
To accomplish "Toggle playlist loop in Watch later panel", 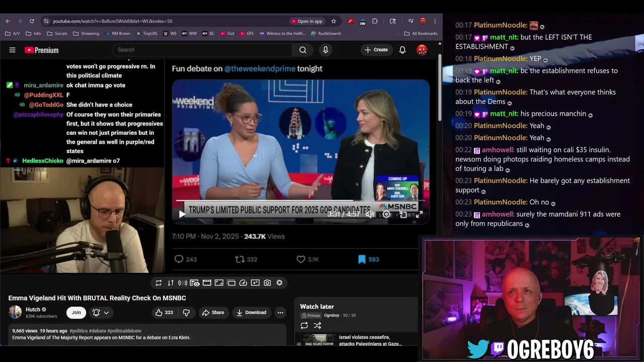I will click(x=304, y=325).
